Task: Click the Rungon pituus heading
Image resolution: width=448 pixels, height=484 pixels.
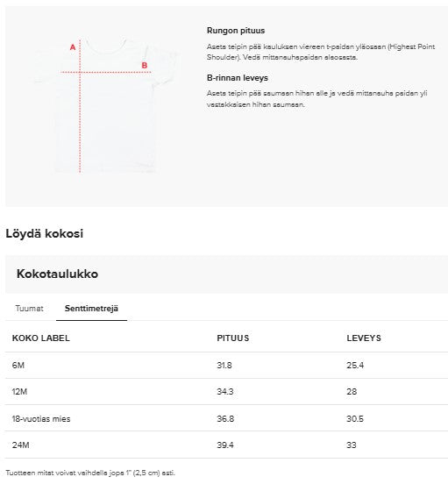Action: point(236,31)
